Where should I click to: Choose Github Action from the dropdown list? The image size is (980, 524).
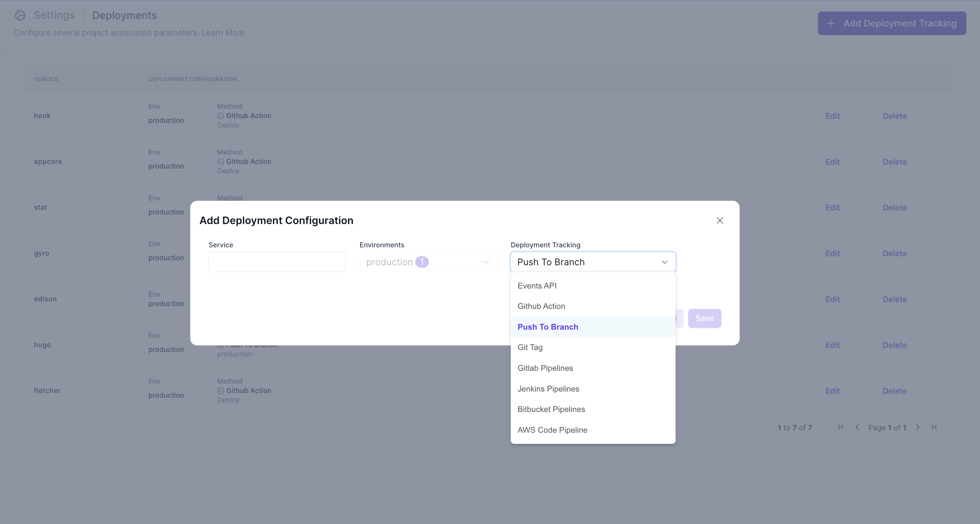pos(593,306)
